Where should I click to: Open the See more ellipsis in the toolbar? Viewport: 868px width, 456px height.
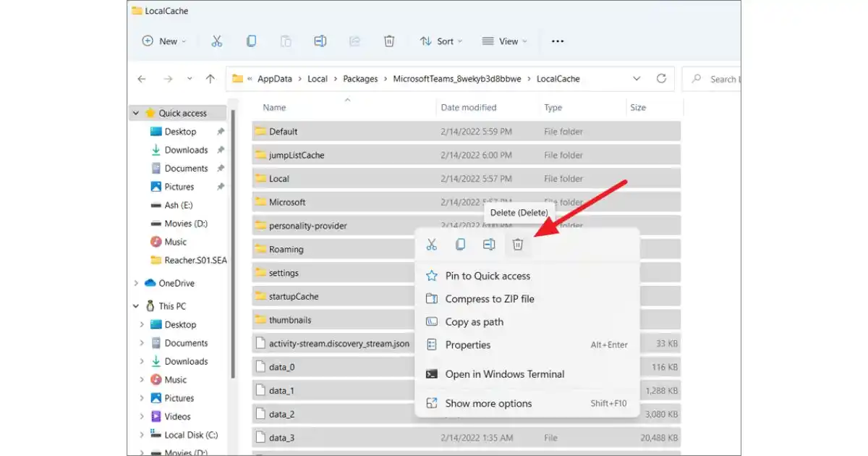click(558, 41)
